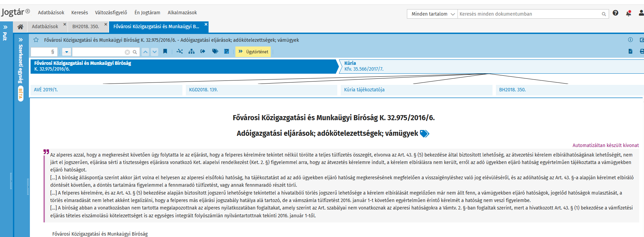Open the Minden tartalom dropdown
The width and height of the screenshot is (644, 237).
[x=432, y=14]
